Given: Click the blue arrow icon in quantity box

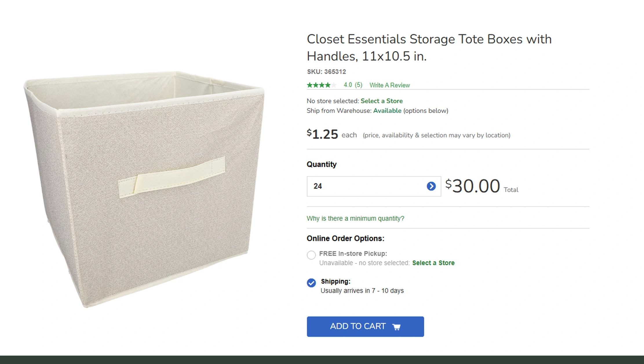Looking at the screenshot, I should [431, 186].
